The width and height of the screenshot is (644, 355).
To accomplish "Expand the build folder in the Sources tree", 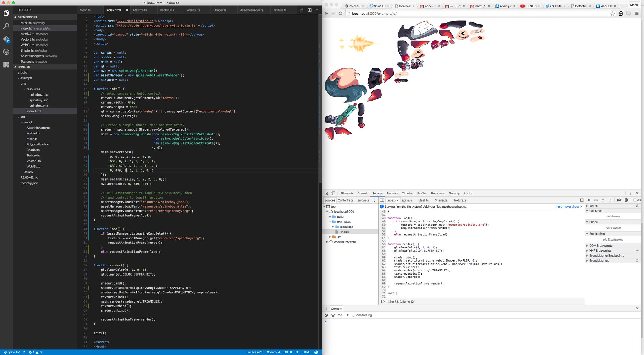I will [x=330, y=217].
